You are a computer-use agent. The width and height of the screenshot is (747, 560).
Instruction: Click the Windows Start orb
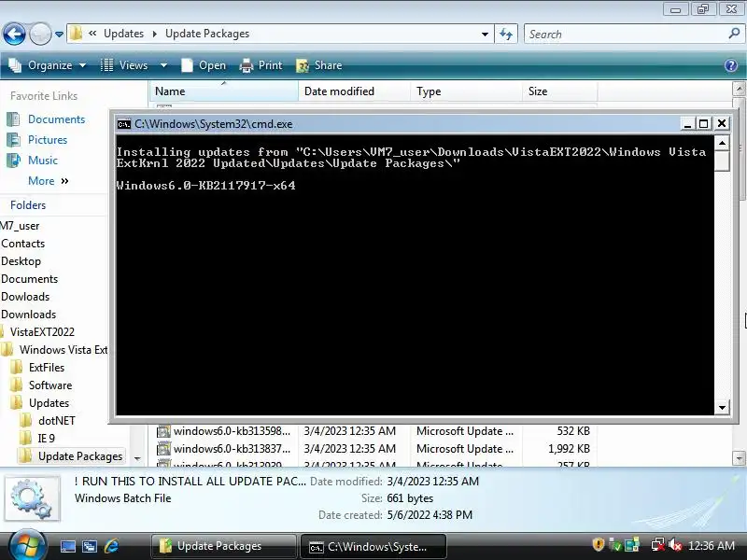click(x=26, y=546)
